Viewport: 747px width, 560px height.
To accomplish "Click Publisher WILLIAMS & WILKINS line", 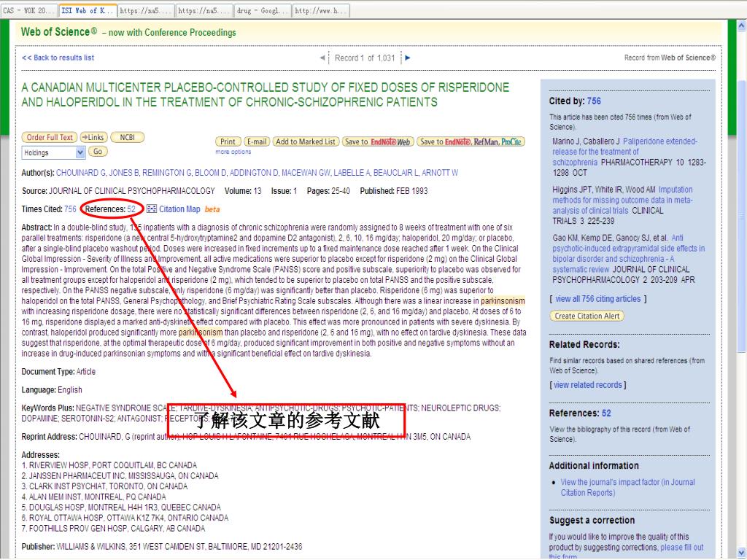I will (162, 546).
